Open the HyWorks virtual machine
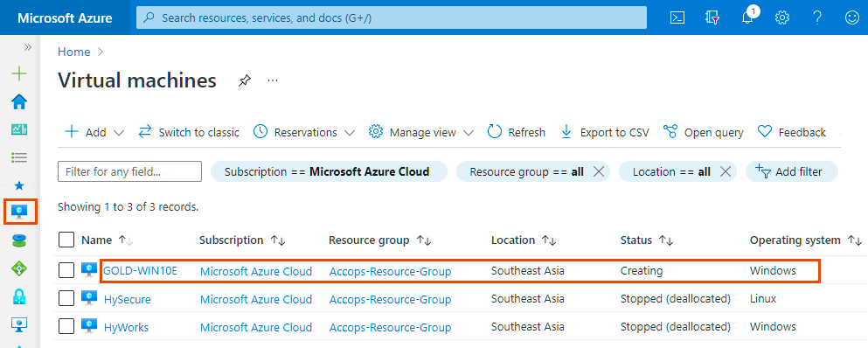868x348 pixels. pos(126,328)
